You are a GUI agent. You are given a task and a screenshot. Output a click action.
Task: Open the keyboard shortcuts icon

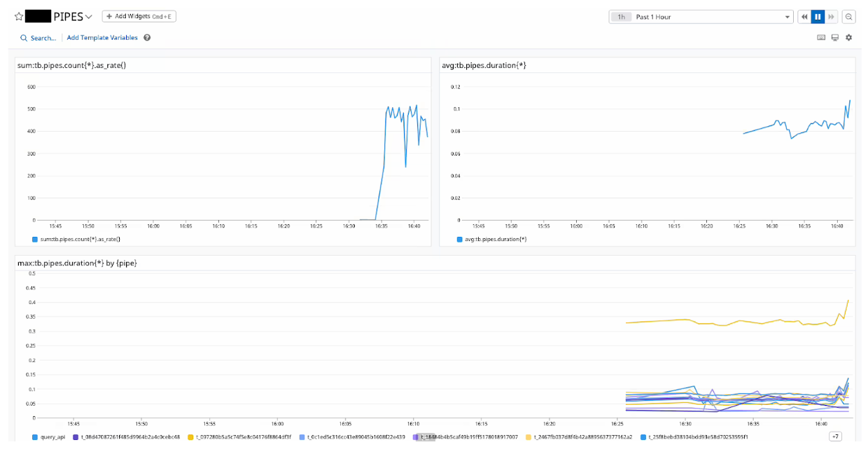pos(821,38)
